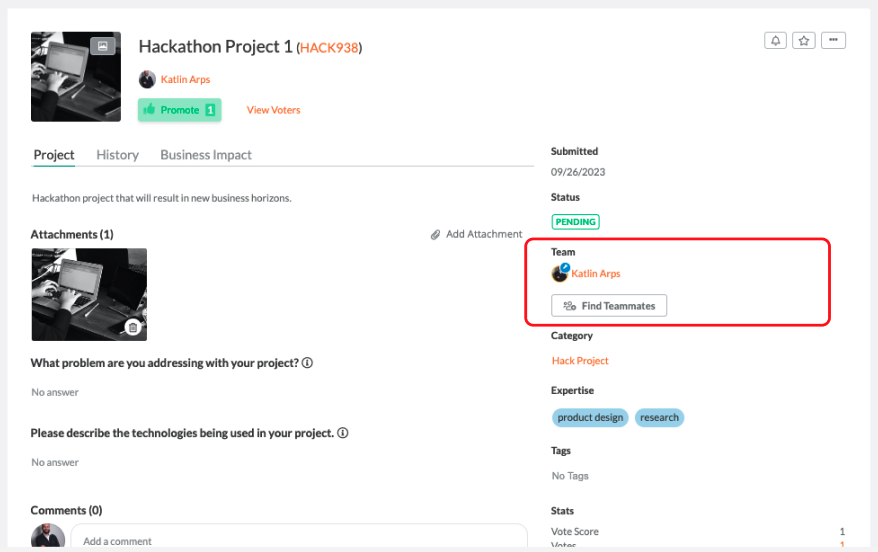Select the research expertise tag
The image size is (878, 552).
pos(659,418)
